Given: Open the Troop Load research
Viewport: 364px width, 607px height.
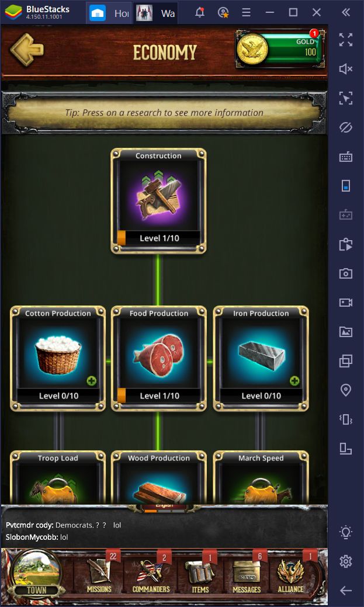Looking at the screenshot, I should pos(58,477).
